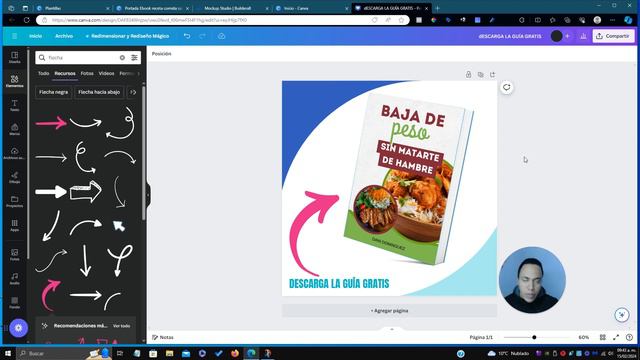The height and width of the screenshot is (360, 640).
Task: Open the analytics chart icon
Action: tap(583, 36)
